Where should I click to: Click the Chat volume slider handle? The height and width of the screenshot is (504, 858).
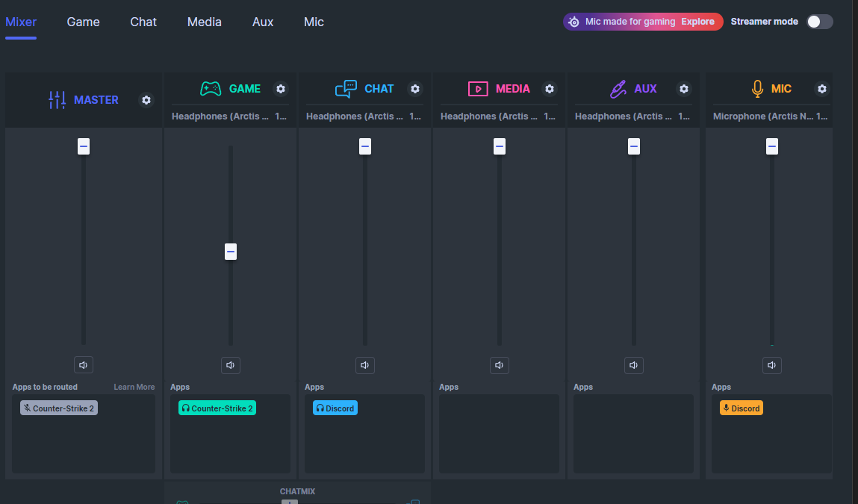pyautogui.click(x=365, y=146)
